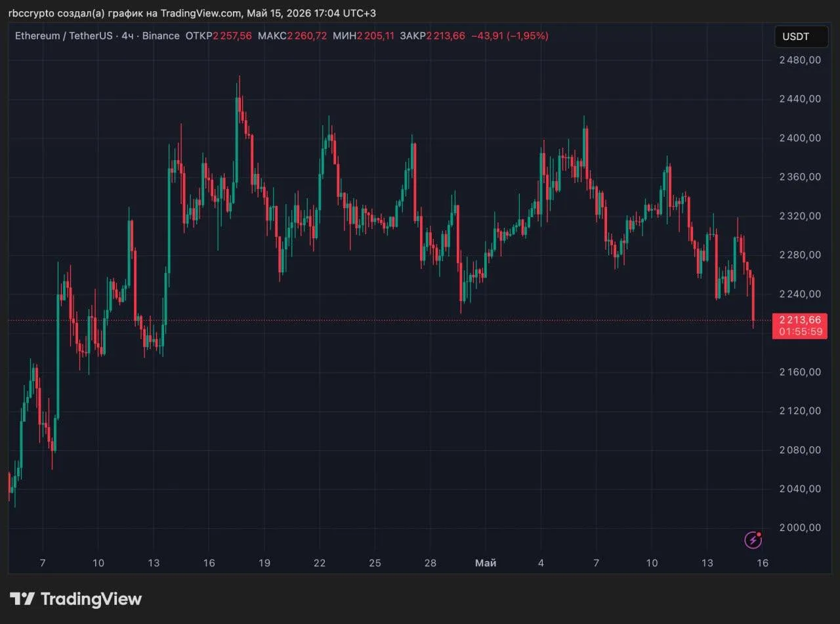
Task: Click the 2 440,00 price axis label
Action: tap(800, 98)
